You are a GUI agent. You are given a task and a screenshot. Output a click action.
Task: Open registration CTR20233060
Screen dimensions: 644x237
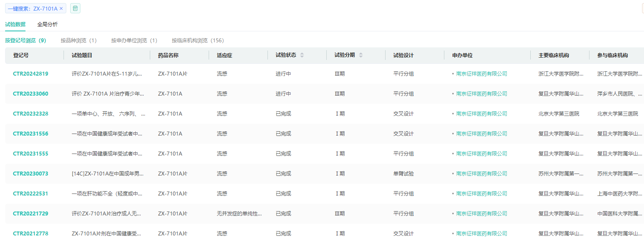click(x=31, y=94)
